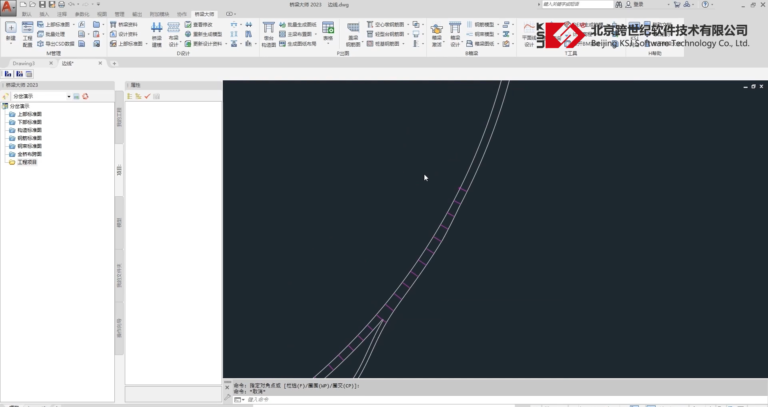The height and width of the screenshot is (407, 768).
Task: Click the New file icon in quick access
Action: [x=23, y=4]
